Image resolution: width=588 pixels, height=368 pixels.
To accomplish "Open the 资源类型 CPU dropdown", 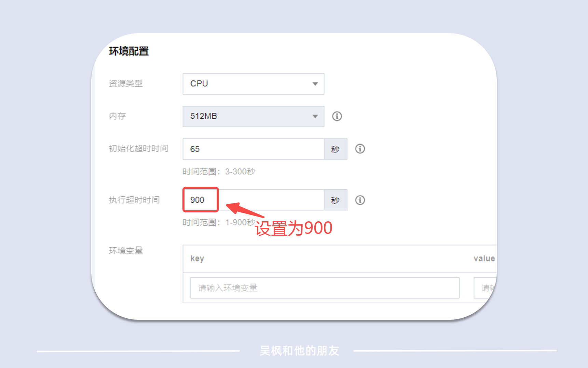I will pyautogui.click(x=253, y=84).
